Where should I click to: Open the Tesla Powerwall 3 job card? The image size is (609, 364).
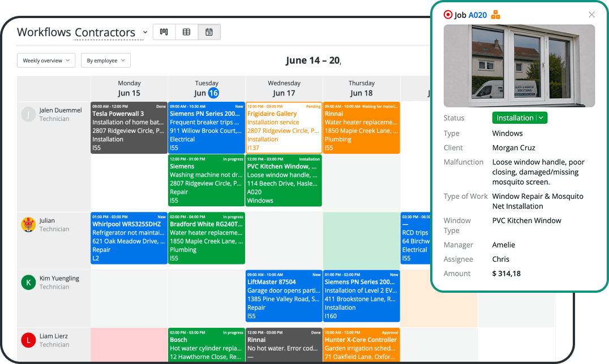click(129, 128)
